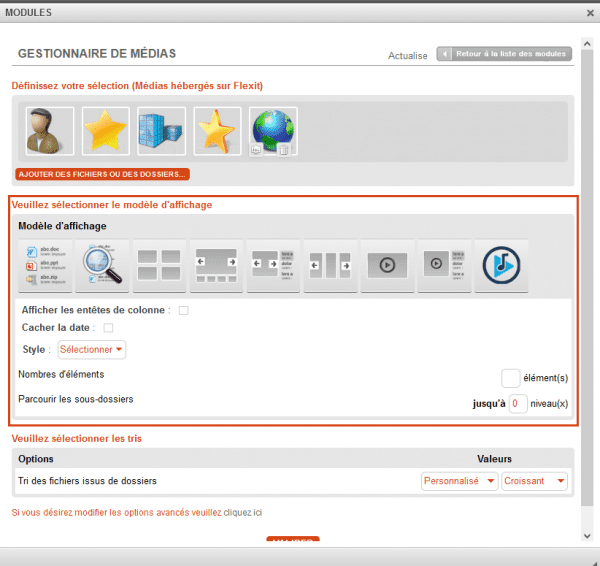The height and width of the screenshot is (566, 600).
Task: Open the Style 'Sélectionner' dropdown
Action: pyautogui.click(x=91, y=350)
